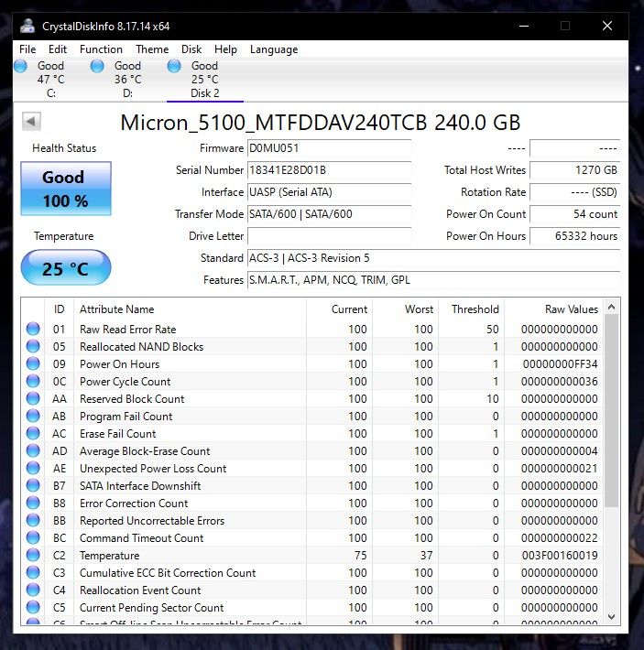
Task: Click status icon for Reallocation Event Count
Action: [x=33, y=590]
